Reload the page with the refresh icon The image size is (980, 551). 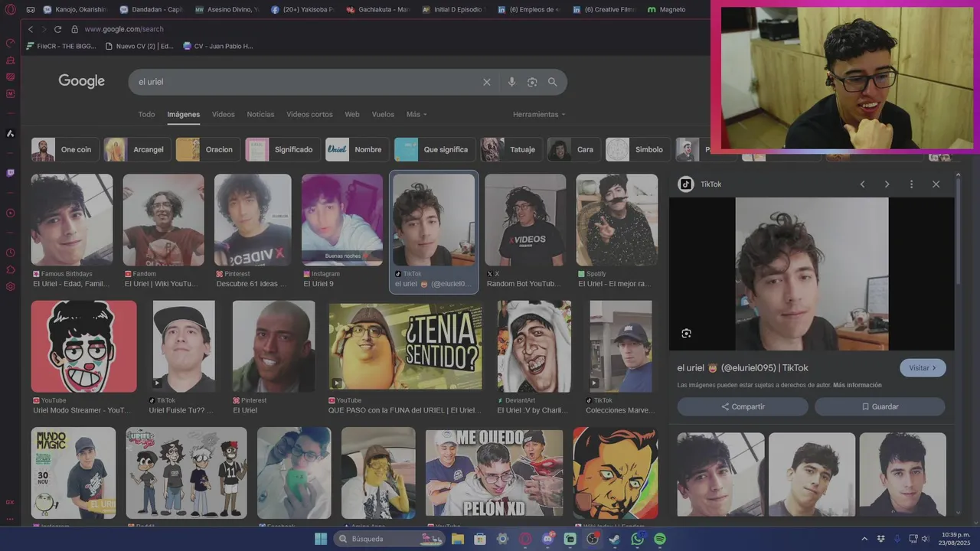coord(57,29)
